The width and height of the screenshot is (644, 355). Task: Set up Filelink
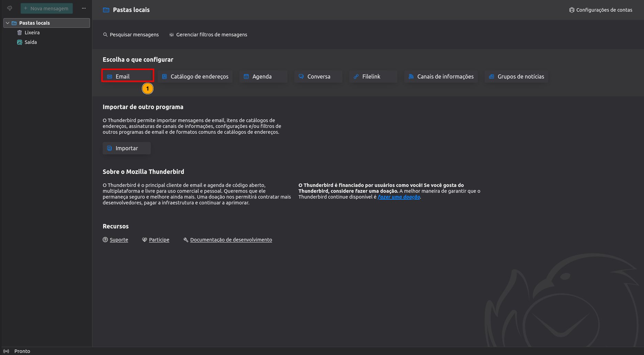(373, 76)
